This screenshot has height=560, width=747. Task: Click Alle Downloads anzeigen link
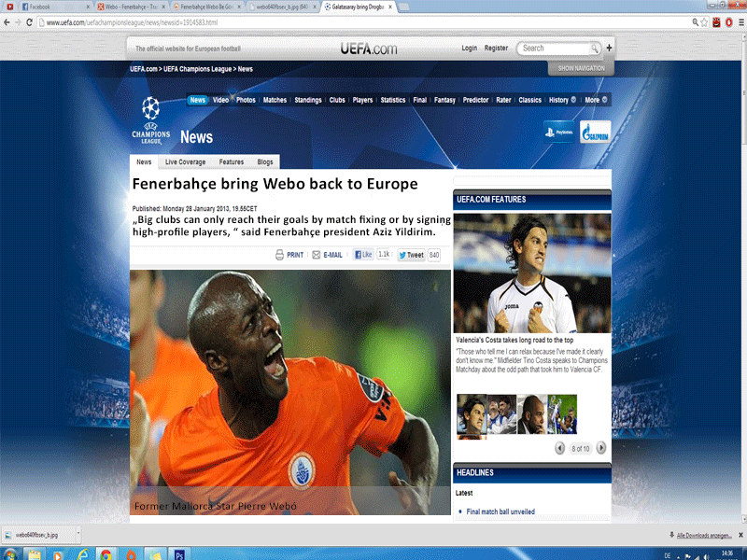pyautogui.click(x=704, y=535)
